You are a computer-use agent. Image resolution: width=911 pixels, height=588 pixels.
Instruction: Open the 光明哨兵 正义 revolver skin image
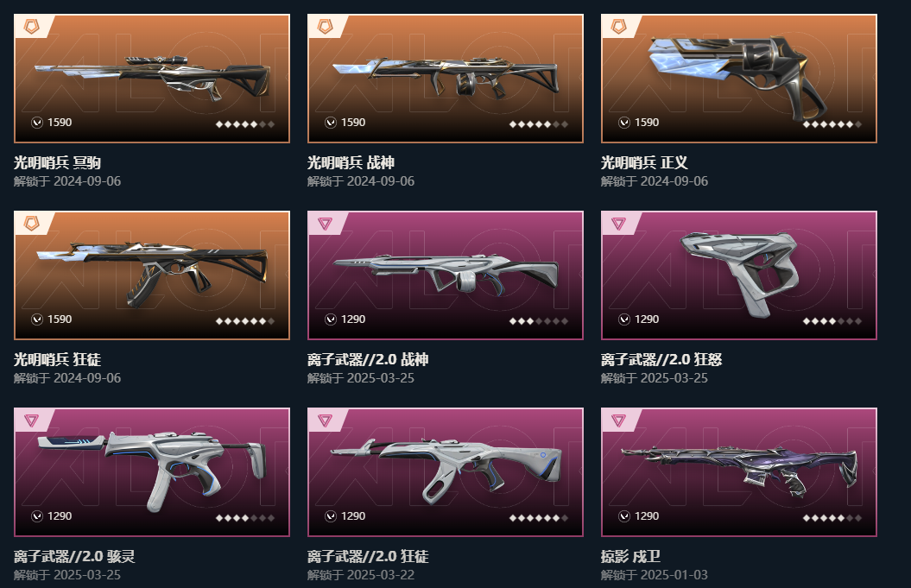(x=739, y=79)
